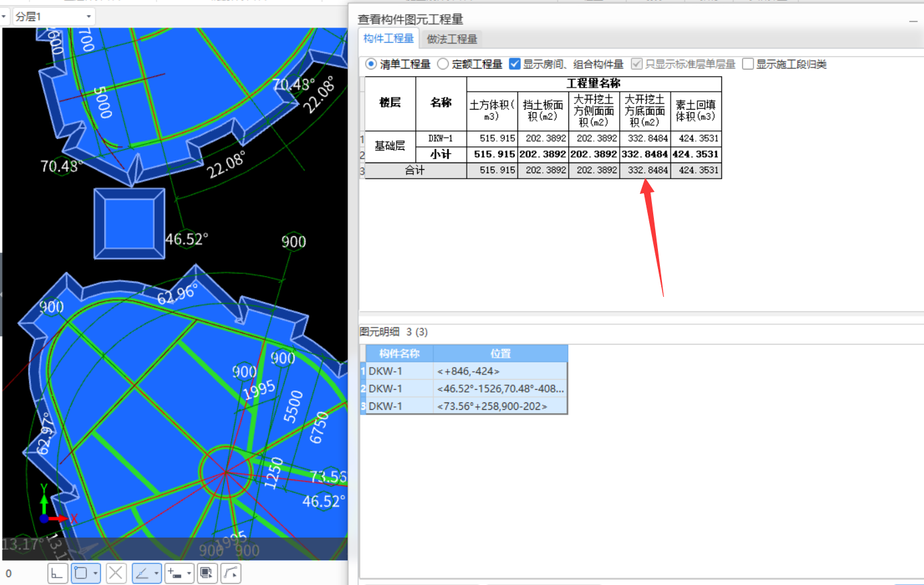Click the 楼层 table header
Viewport: 924px width, 585px height.
[390, 103]
